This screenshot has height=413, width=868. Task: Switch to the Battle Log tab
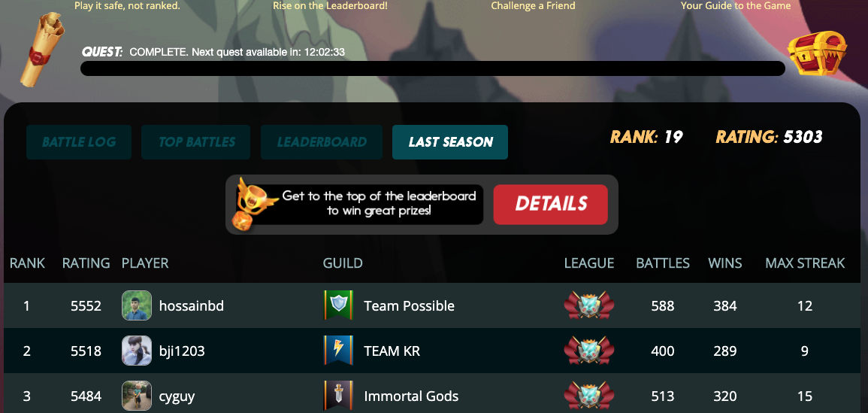click(x=79, y=142)
